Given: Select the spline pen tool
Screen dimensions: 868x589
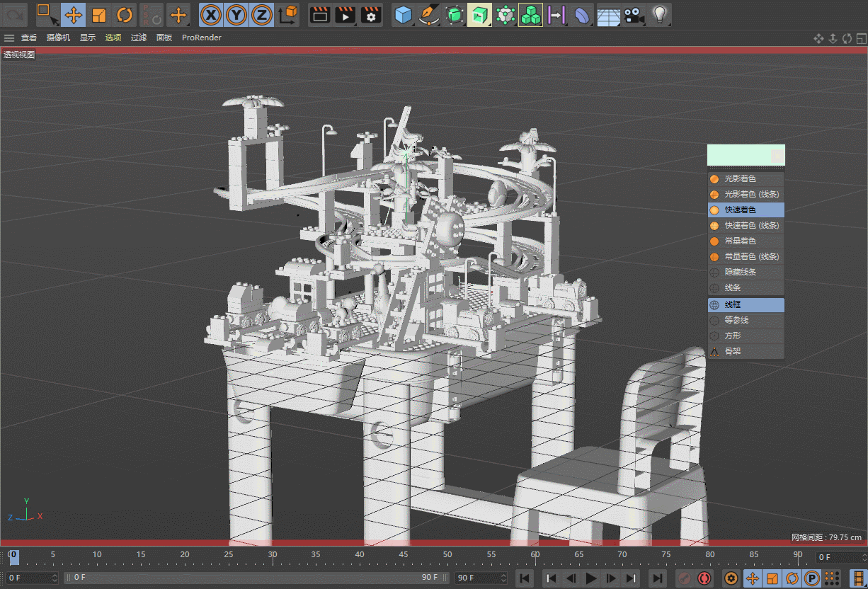Looking at the screenshot, I should 429,14.
